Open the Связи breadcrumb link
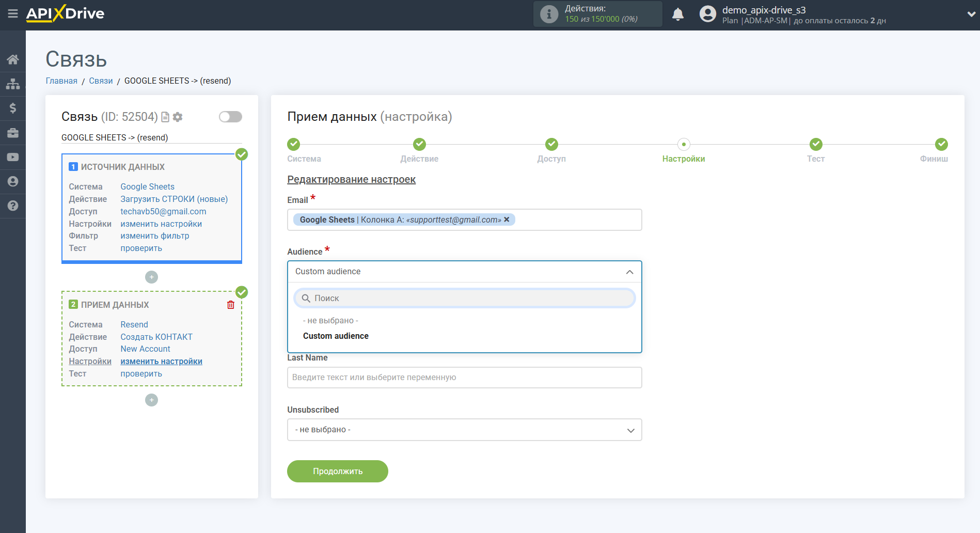 click(x=101, y=81)
